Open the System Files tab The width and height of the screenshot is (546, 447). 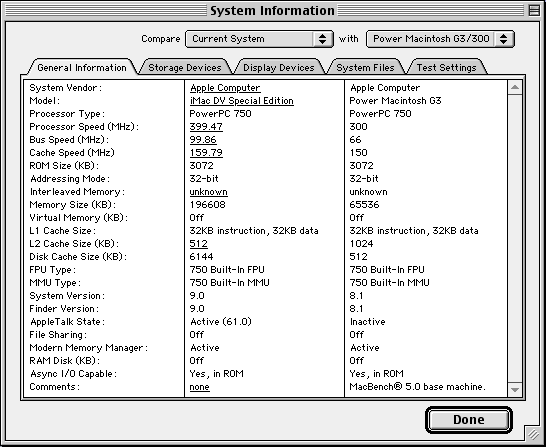(x=365, y=67)
